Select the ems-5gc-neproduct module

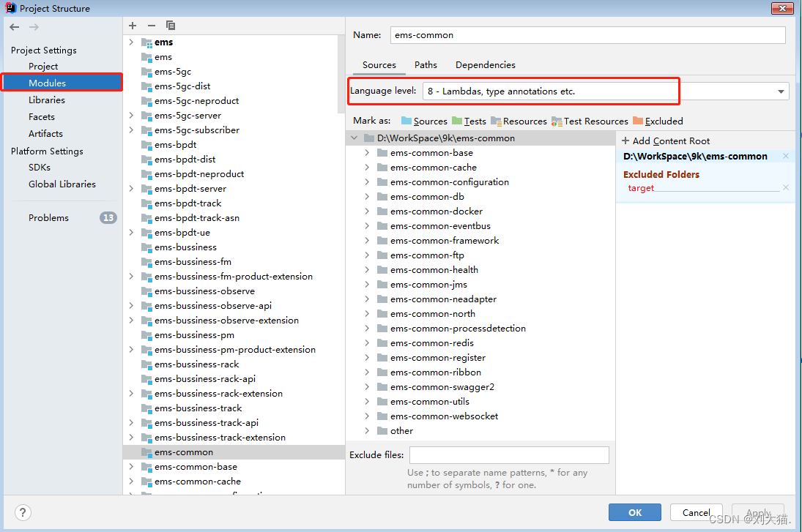click(196, 101)
